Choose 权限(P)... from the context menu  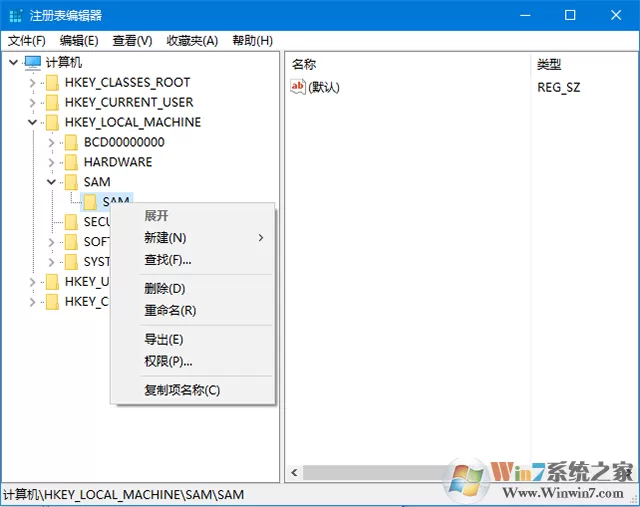(168, 361)
